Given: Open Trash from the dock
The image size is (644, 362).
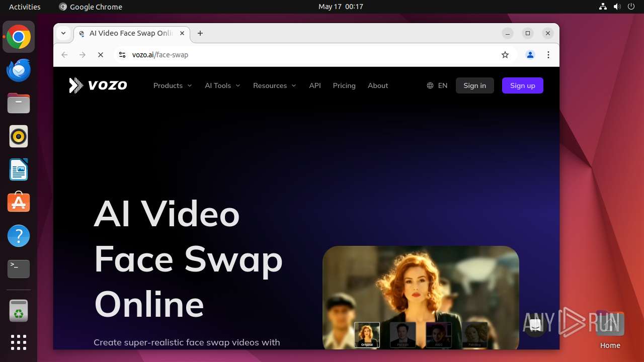Looking at the screenshot, I should click(x=19, y=311).
